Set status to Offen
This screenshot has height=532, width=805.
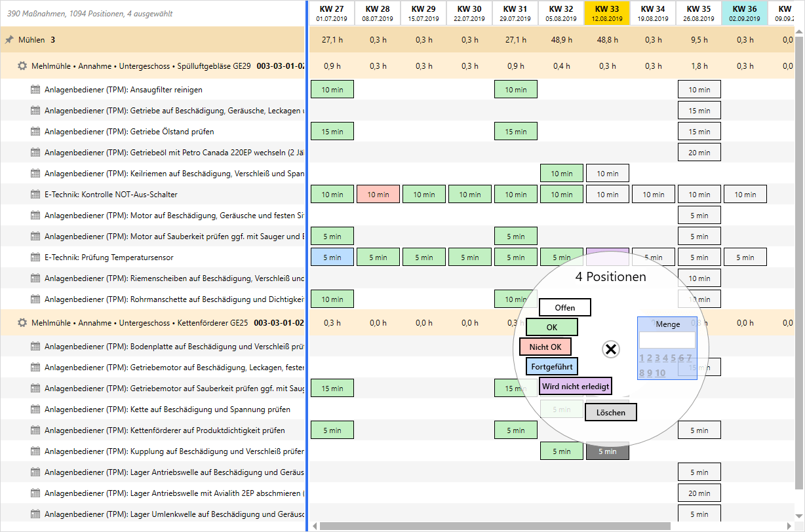click(565, 307)
